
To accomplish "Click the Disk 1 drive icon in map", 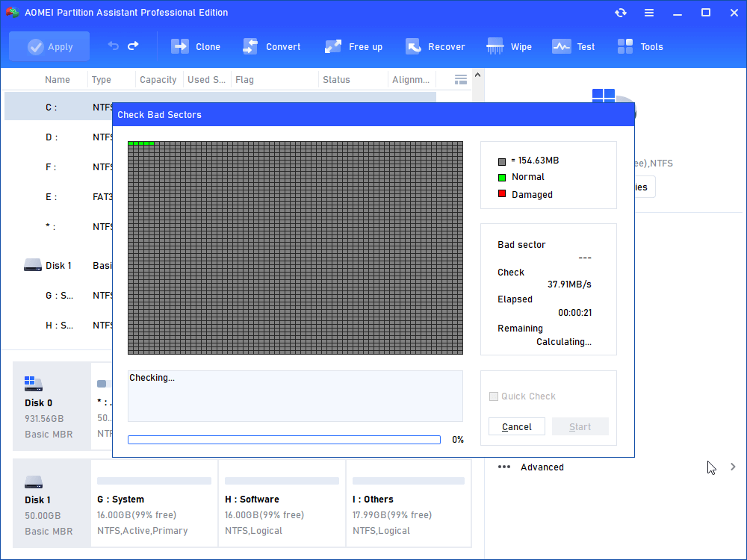I will click(34, 482).
